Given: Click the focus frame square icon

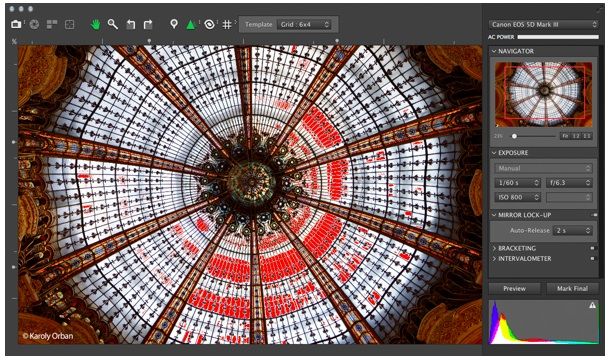Looking at the screenshot, I should coord(70,25).
